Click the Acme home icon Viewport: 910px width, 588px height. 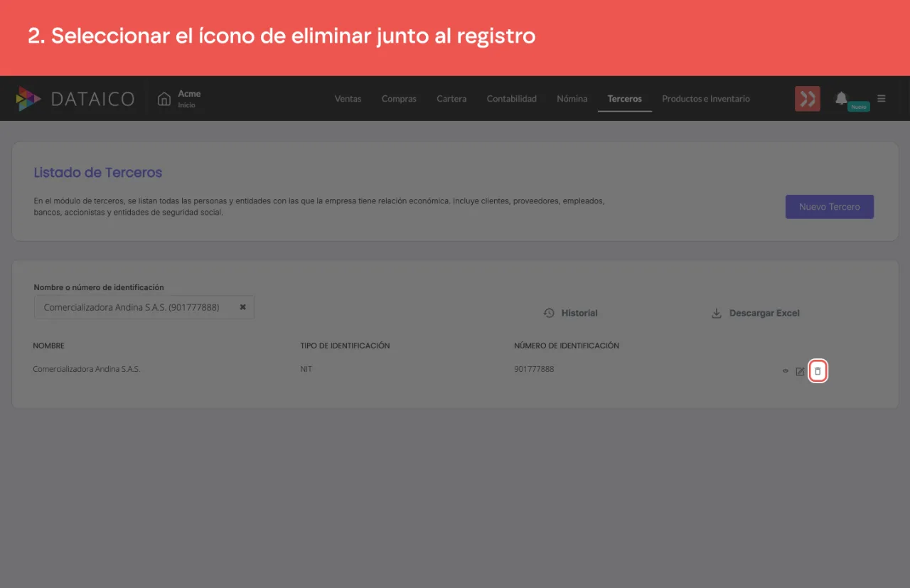(164, 99)
